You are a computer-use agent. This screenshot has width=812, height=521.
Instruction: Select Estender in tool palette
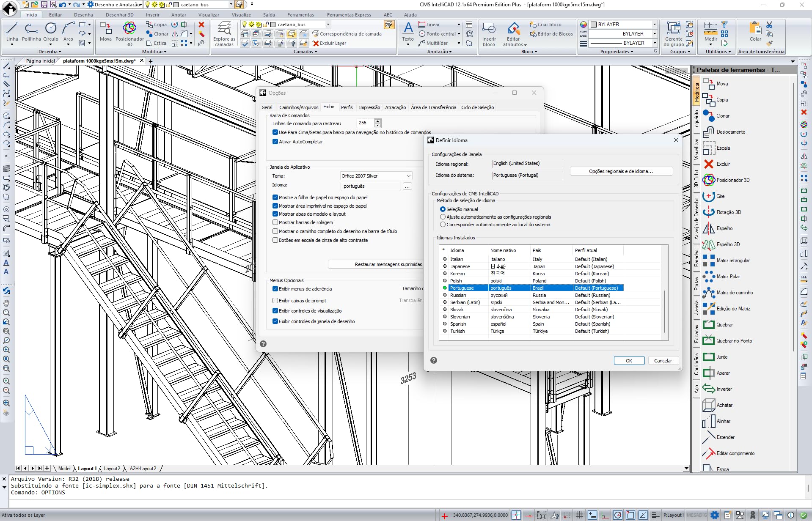[718, 437]
